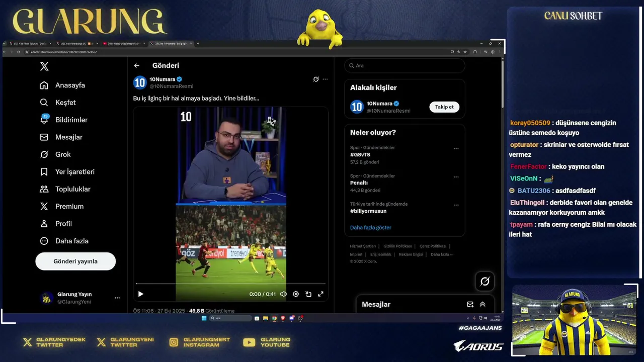This screenshot has height=362, width=644.
Task: Open Brave browser from taskbar
Action: 283,318
